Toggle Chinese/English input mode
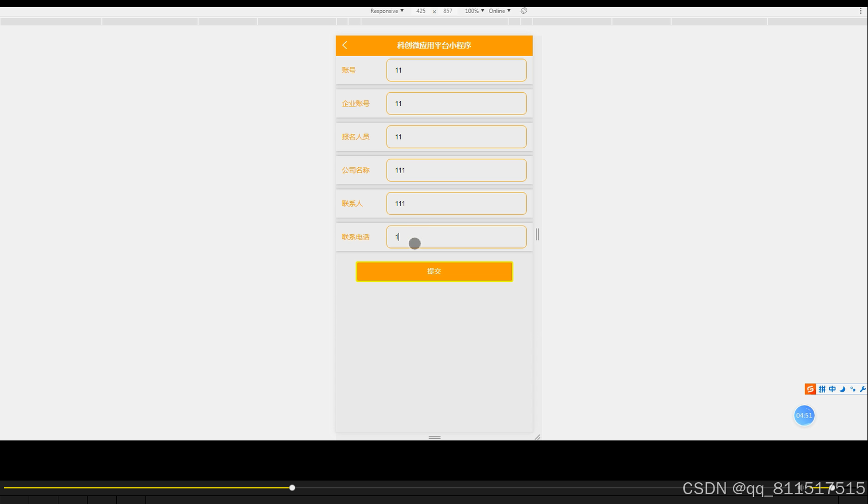 tap(833, 389)
